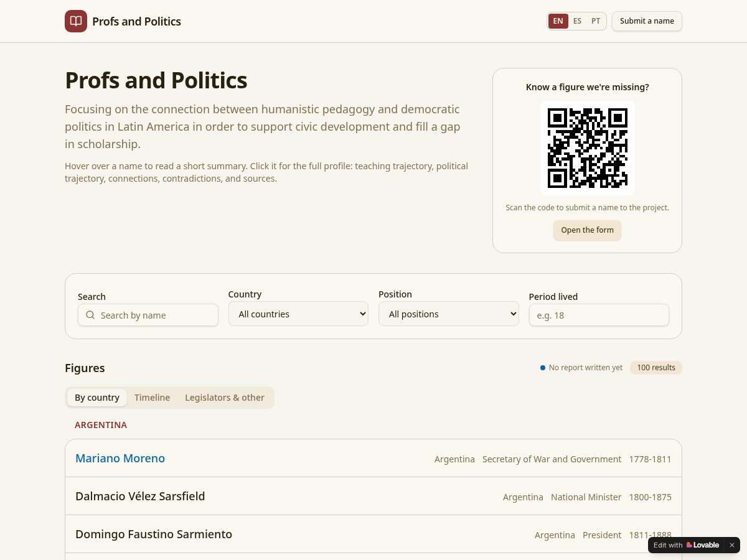
Task: Close the Lovable edit badge
Action: point(732,545)
